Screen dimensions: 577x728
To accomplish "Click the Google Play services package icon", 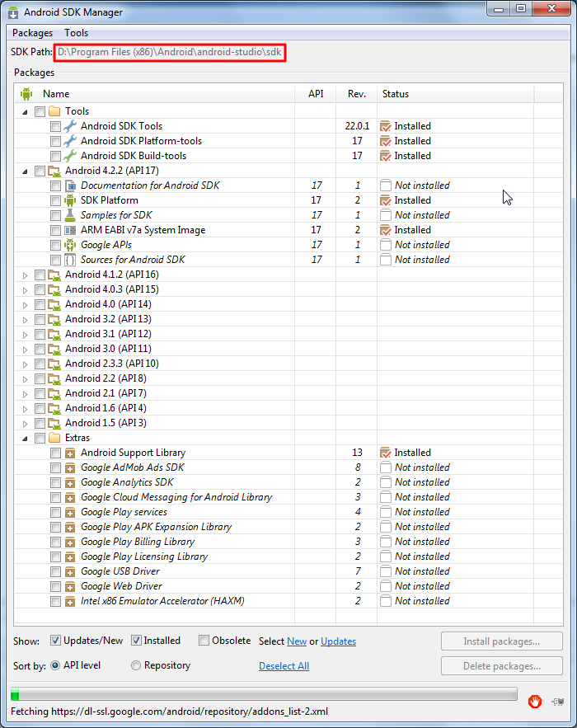I will (x=70, y=513).
